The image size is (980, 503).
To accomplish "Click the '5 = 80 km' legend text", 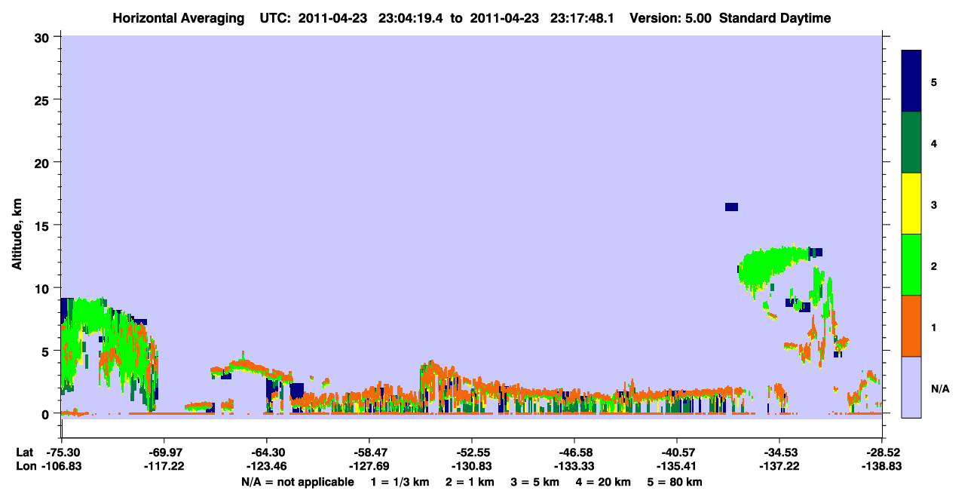I will 675,482.
